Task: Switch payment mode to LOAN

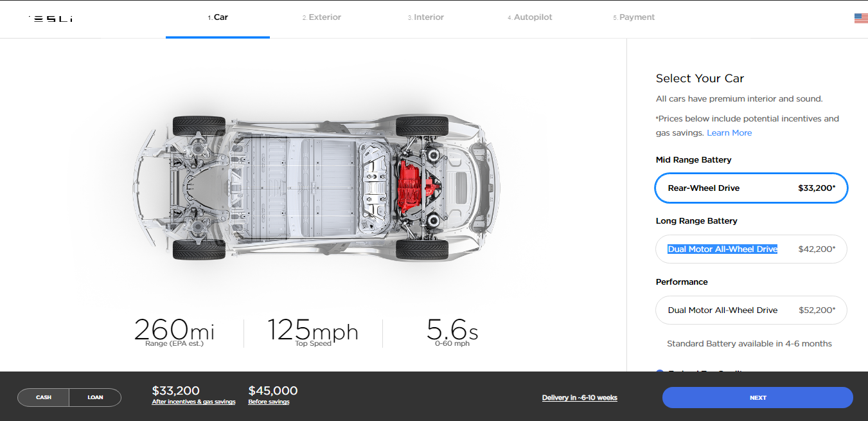Action: click(95, 397)
